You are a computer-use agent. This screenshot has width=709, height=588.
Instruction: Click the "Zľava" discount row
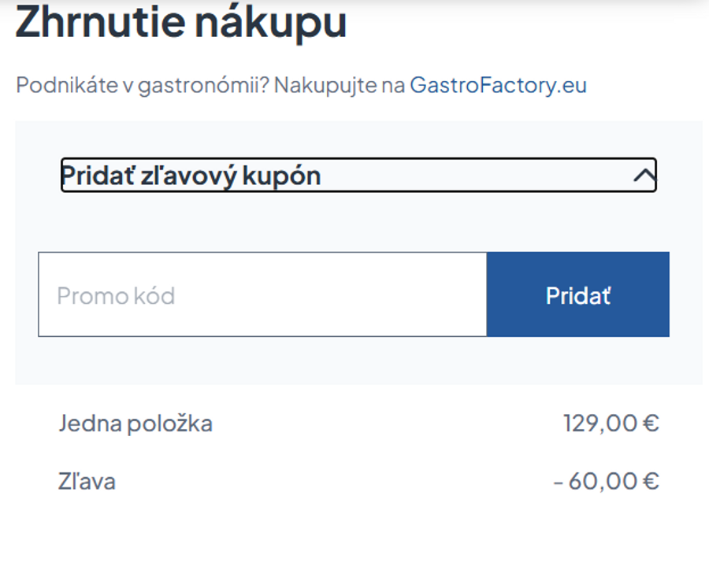click(x=88, y=481)
